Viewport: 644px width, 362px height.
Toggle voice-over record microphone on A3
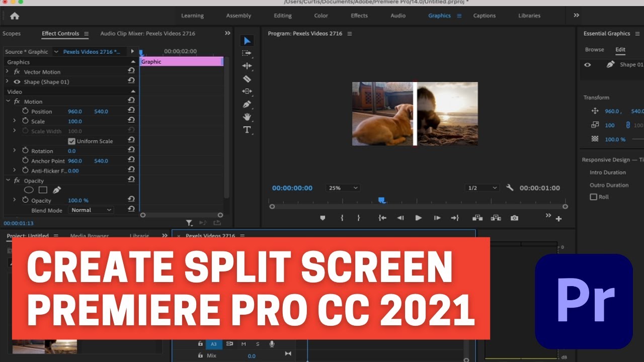pos(272,344)
